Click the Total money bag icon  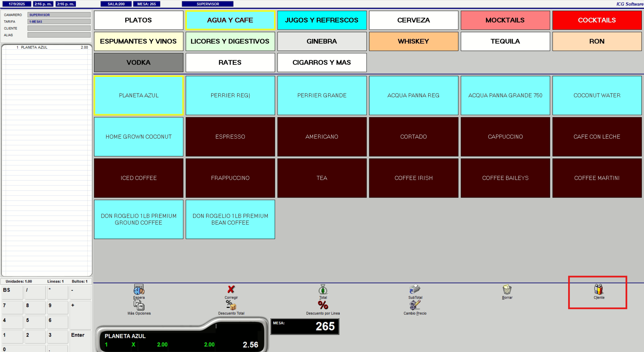(x=323, y=290)
